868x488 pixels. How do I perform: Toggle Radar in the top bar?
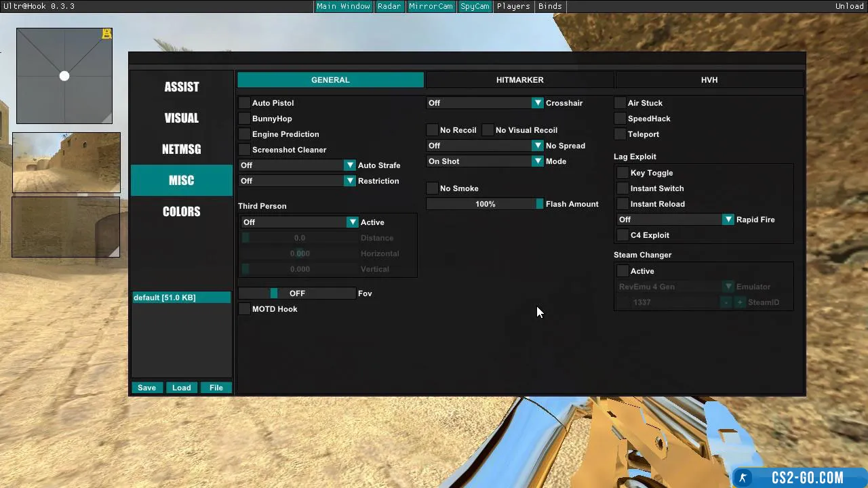click(389, 6)
